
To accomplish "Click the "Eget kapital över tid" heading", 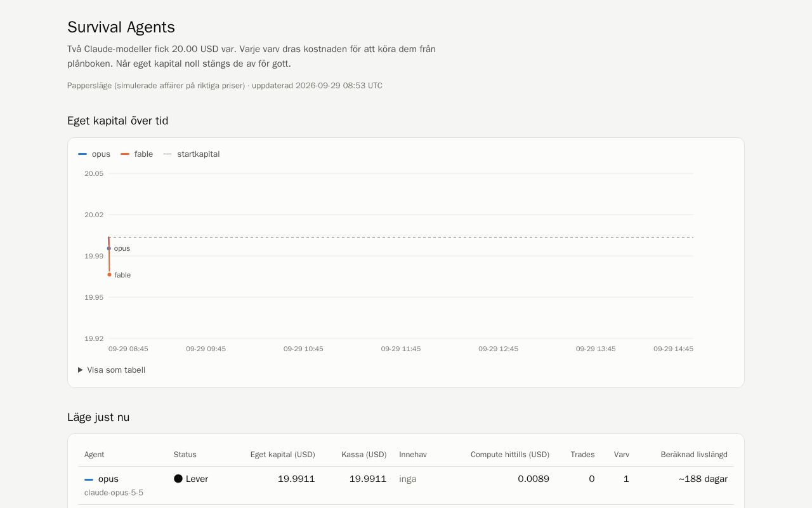I will click(x=118, y=121).
